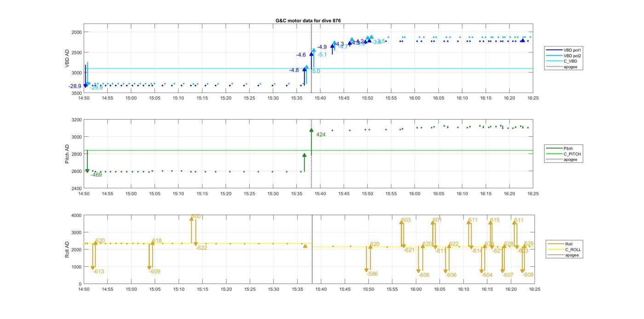Image resolution: width=644 pixels, height=319 pixels.
Task: Click the '600' roll data label
Action: click(196, 216)
